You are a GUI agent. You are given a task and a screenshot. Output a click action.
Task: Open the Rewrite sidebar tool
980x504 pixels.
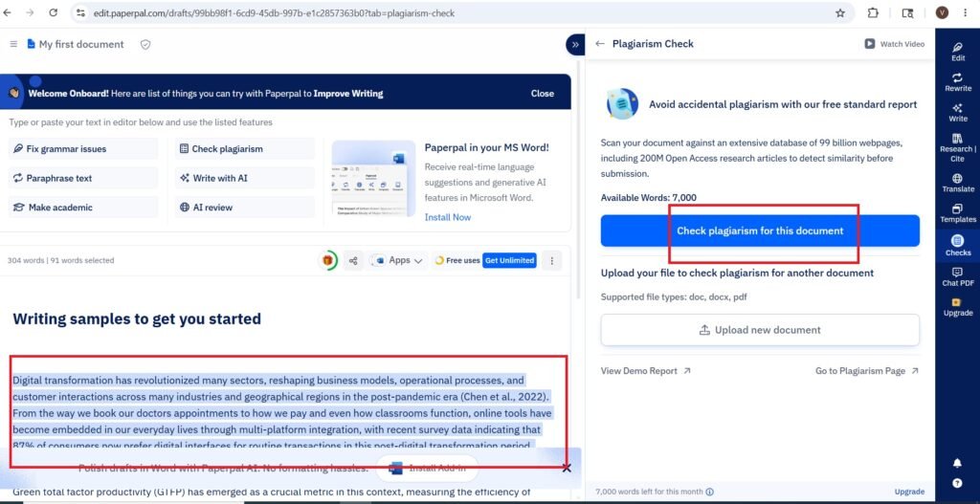pos(957,82)
